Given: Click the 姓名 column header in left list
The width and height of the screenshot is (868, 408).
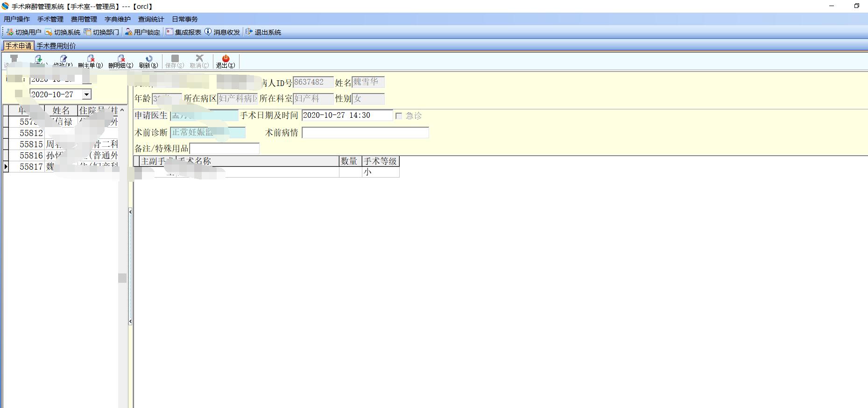Looking at the screenshot, I should 61,110.
